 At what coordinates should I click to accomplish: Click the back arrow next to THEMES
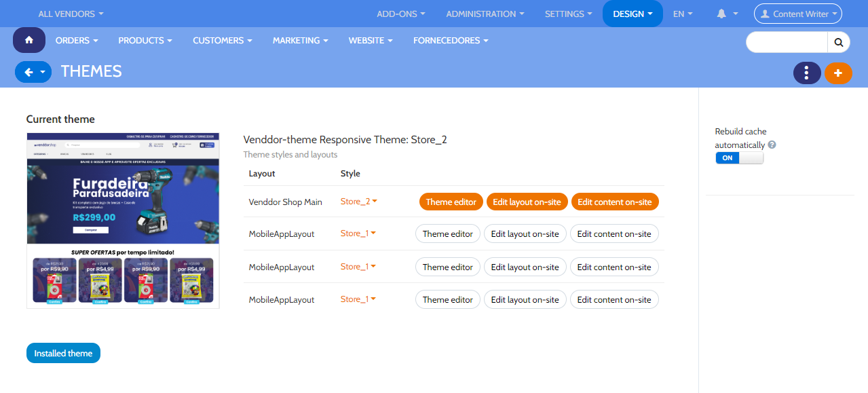pyautogui.click(x=29, y=72)
